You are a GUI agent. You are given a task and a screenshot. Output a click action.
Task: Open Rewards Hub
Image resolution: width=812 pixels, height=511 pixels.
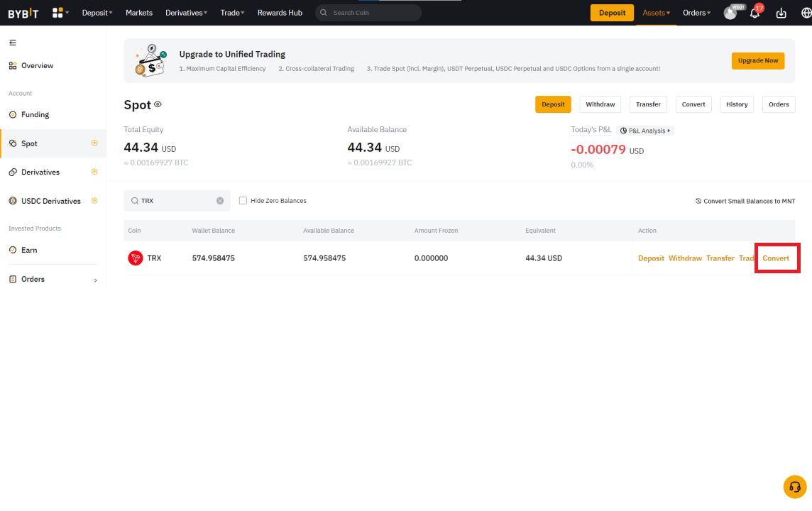click(280, 13)
